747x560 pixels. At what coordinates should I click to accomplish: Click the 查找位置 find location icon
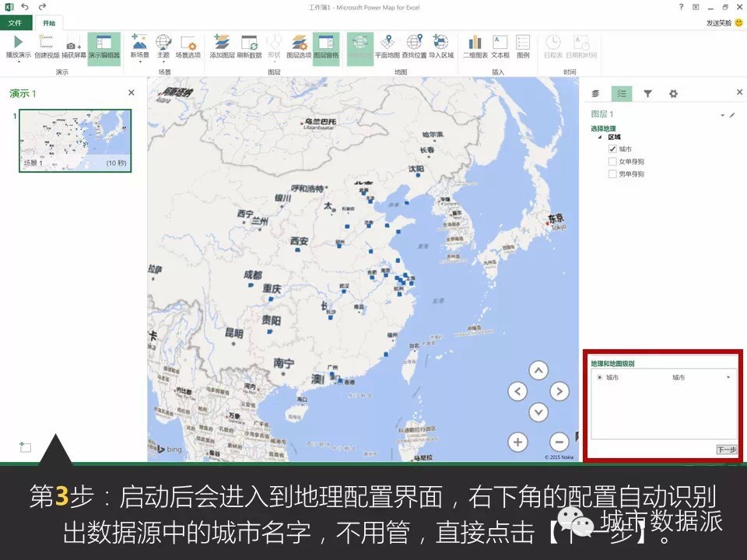coord(414,42)
